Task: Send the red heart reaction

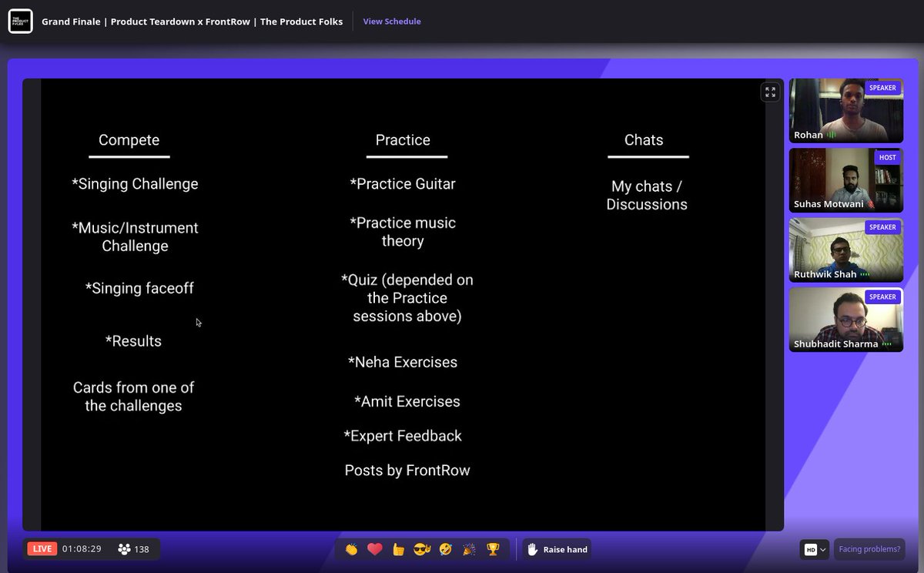Action: (375, 549)
